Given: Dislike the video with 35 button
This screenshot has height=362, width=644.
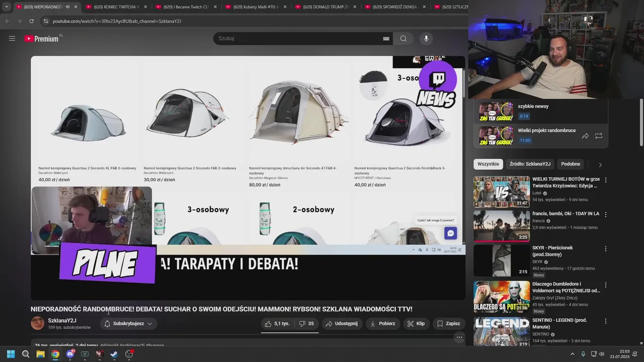Looking at the screenshot, I should (306, 324).
